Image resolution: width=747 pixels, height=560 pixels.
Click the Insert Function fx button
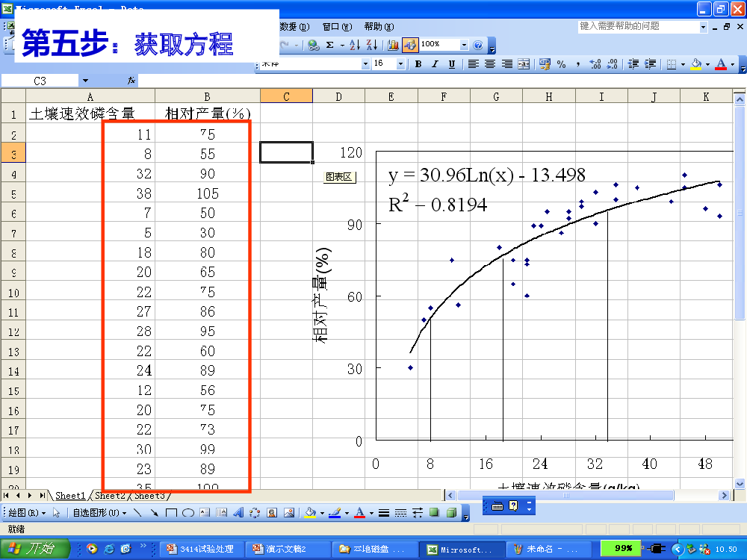coord(131,81)
